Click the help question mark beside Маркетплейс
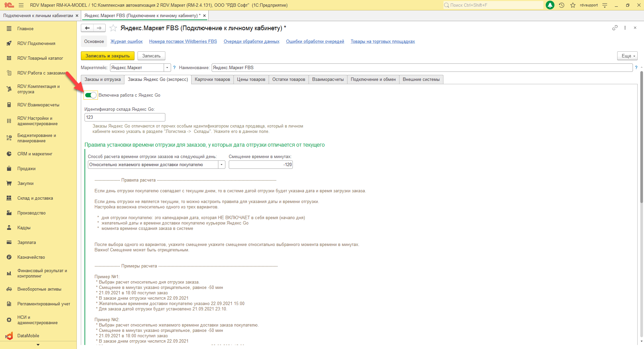Image resolution: width=644 pixels, height=349 pixels. click(x=174, y=68)
